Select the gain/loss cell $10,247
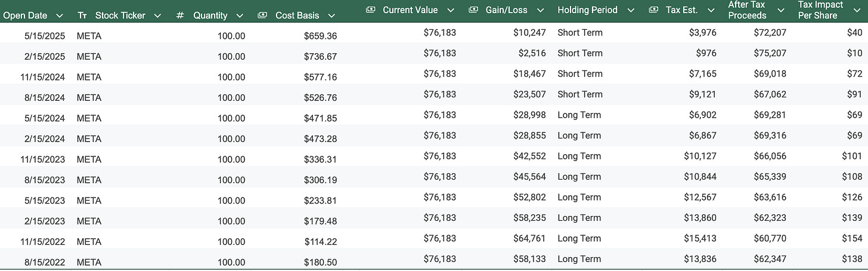 [529, 32]
